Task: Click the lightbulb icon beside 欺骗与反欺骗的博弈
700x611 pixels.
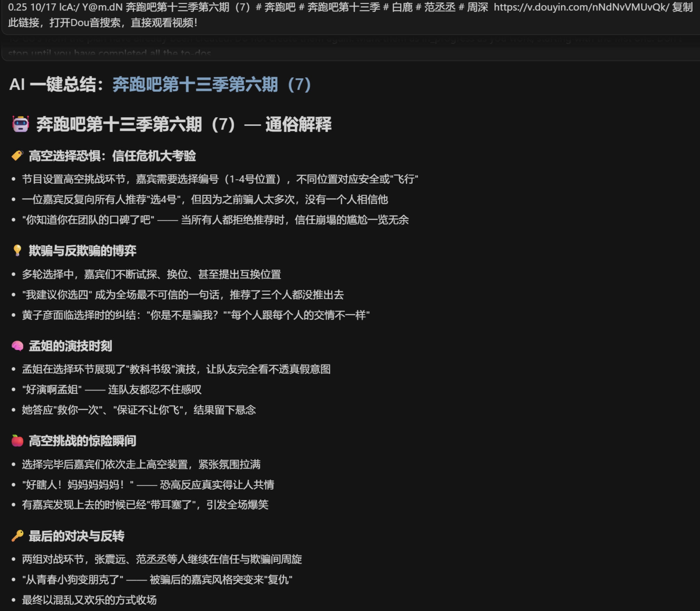Action: [18, 251]
